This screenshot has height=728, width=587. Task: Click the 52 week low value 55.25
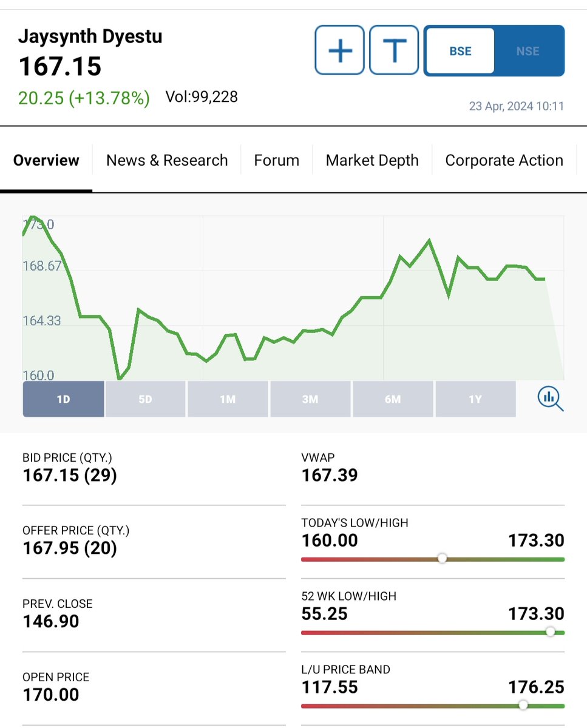point(325,613)
